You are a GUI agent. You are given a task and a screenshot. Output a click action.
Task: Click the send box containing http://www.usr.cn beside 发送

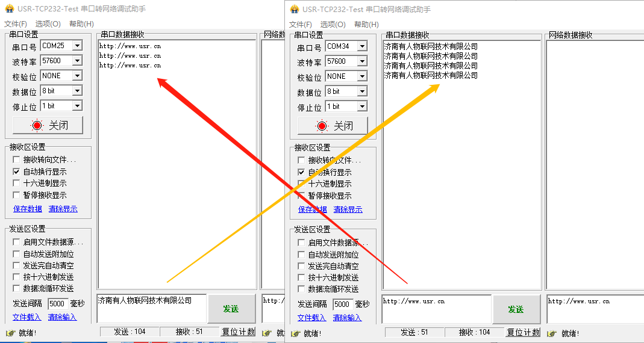point(436,308)
